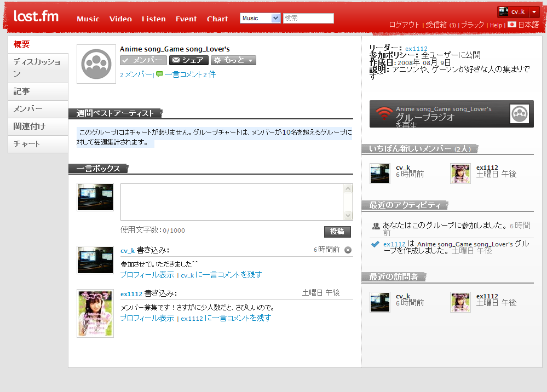Image resolution: width=547 pixels, height=392 pixels.
Task: Expand the もっと options dropdown
Action: click(x=233, y=60)
